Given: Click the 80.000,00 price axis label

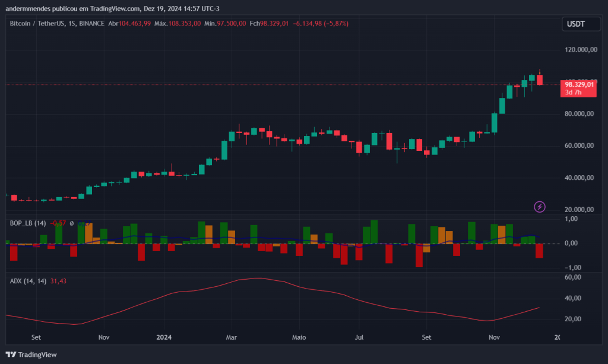Looking at the screenshot, I should click(x=579, y=113).
